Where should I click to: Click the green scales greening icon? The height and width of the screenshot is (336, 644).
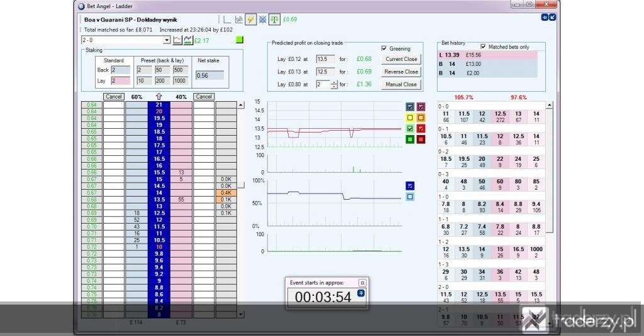point(274,19)
